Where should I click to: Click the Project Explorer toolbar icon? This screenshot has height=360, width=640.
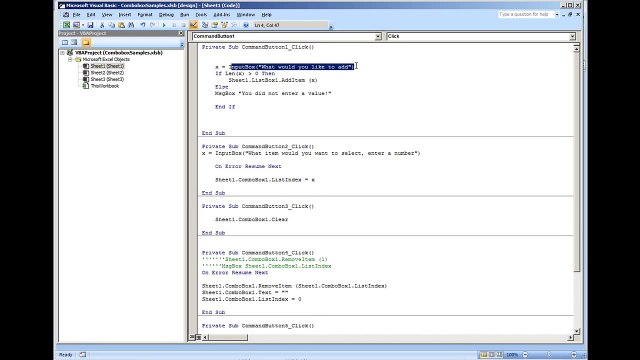coord(205,25)
